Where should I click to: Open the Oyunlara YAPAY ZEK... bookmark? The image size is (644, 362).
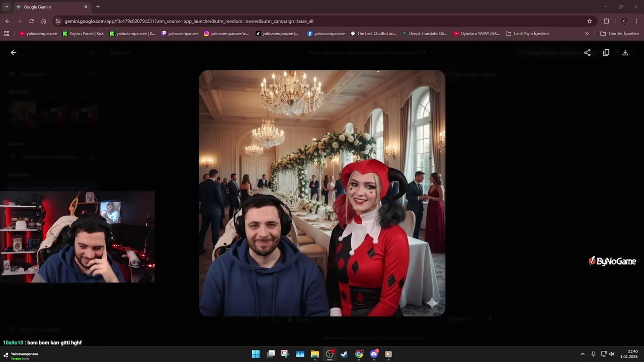476,34
